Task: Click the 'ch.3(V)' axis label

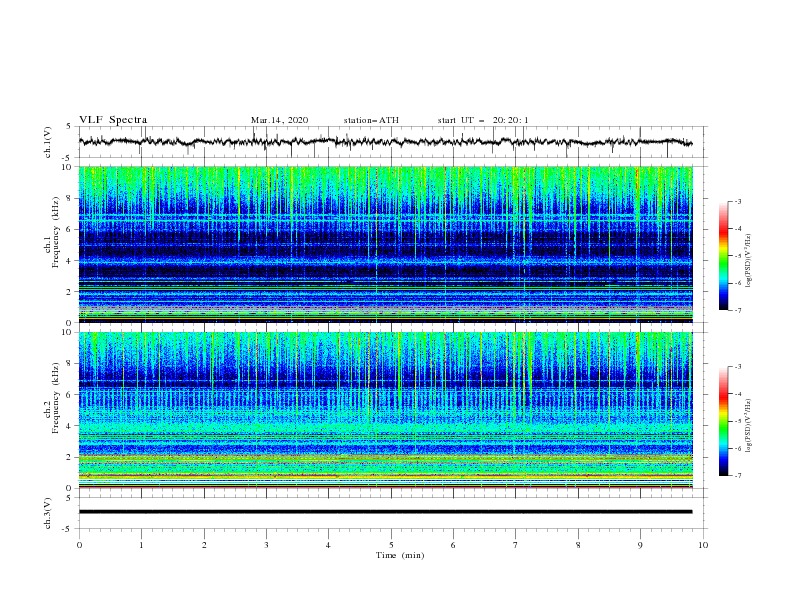Action: pyautogui.click(x=48, y=513)
